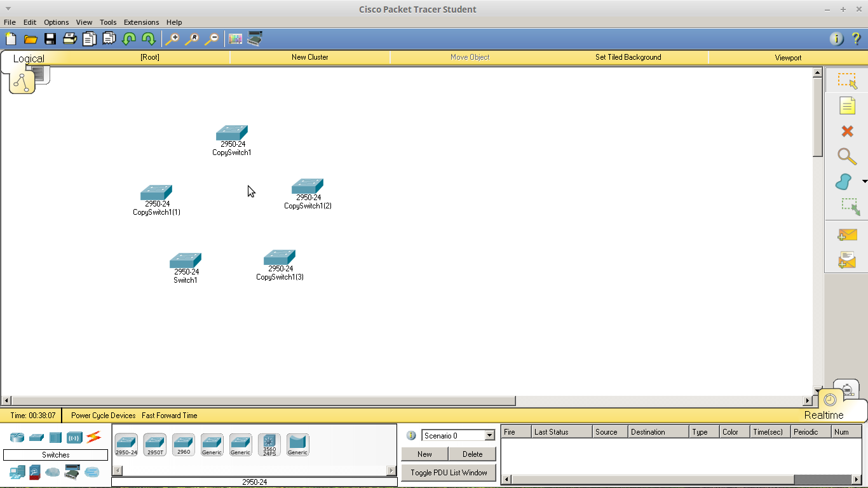
Task: Reset zoom with the R magnifier
Action: [x=192, y=39]
